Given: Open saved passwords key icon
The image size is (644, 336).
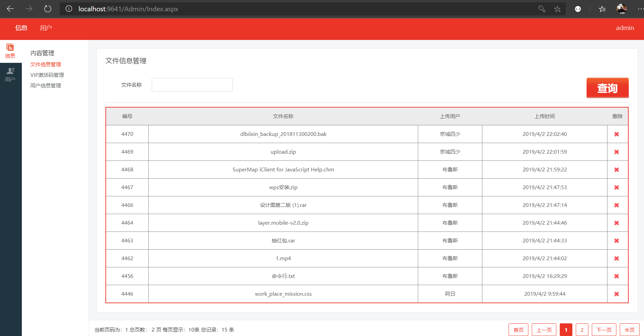Looking at the screenshot, I should click(542, 9).
